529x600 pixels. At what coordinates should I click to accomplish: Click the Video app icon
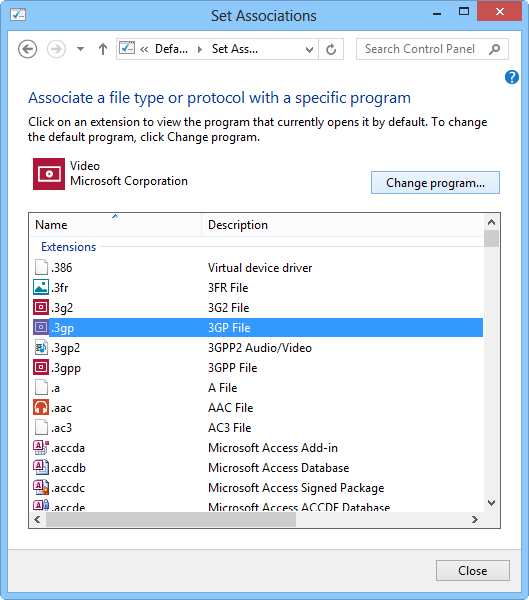coord(49,174)
